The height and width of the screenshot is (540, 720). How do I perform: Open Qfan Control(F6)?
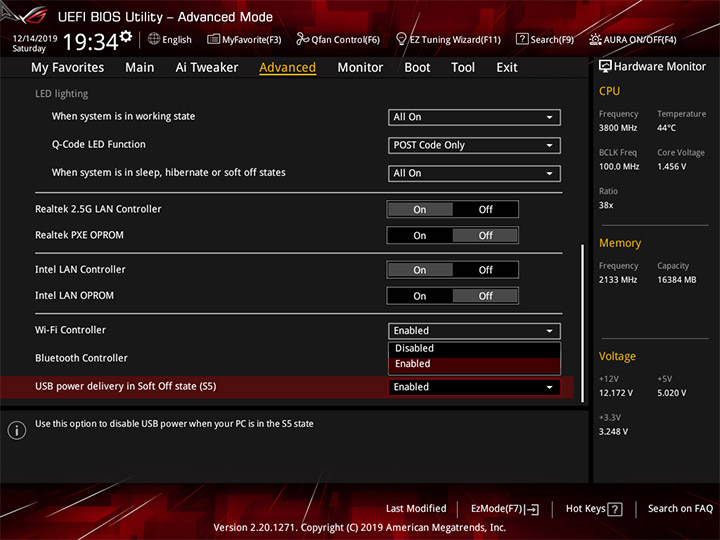click(x=338, y=39)
